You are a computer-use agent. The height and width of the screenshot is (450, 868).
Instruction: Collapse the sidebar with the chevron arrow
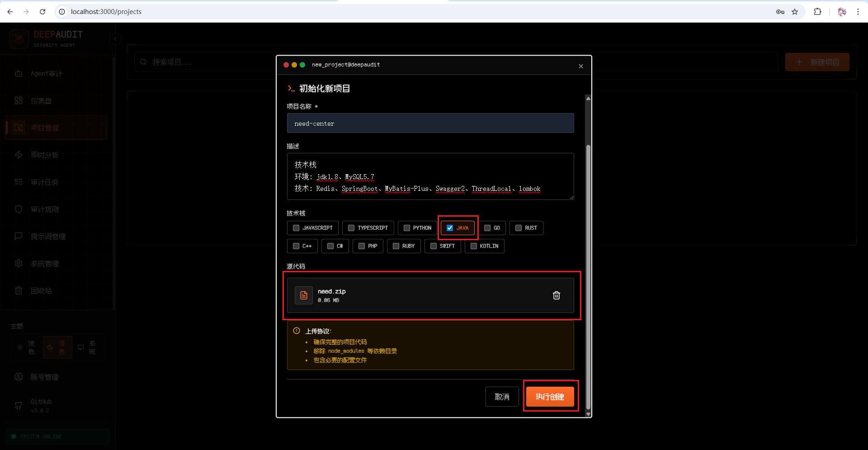pos(115,39)
